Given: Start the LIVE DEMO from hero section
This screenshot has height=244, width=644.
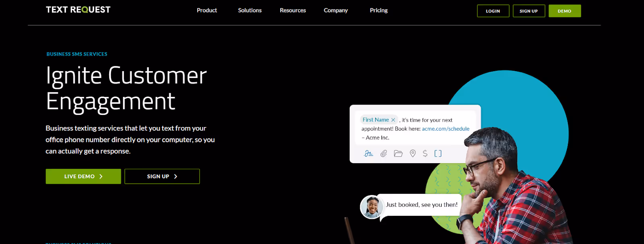Looking at the screenshot, I should click(x=83, y=176).
